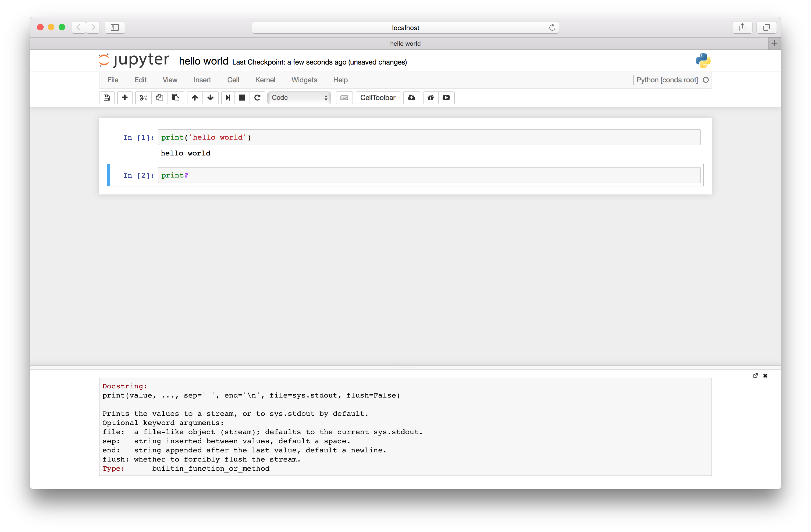
Task: Rename the notebook via the hello world title
Action: tap(204, 61)
